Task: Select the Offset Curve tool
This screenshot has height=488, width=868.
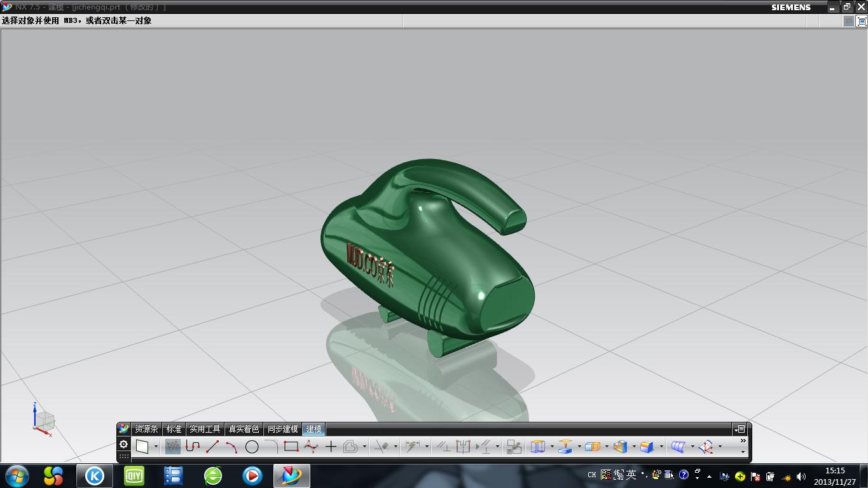Action: [x=350, y=447]
